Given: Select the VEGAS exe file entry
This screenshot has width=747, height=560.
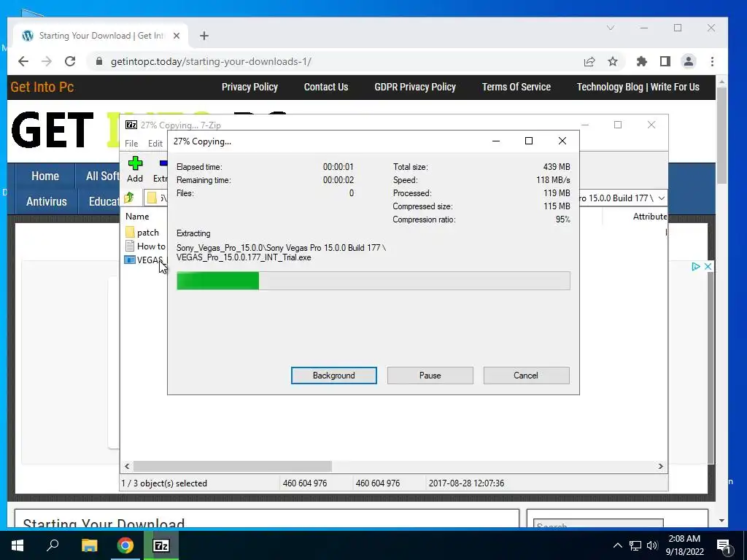Looking at the screenshot, I should (144, 260).
